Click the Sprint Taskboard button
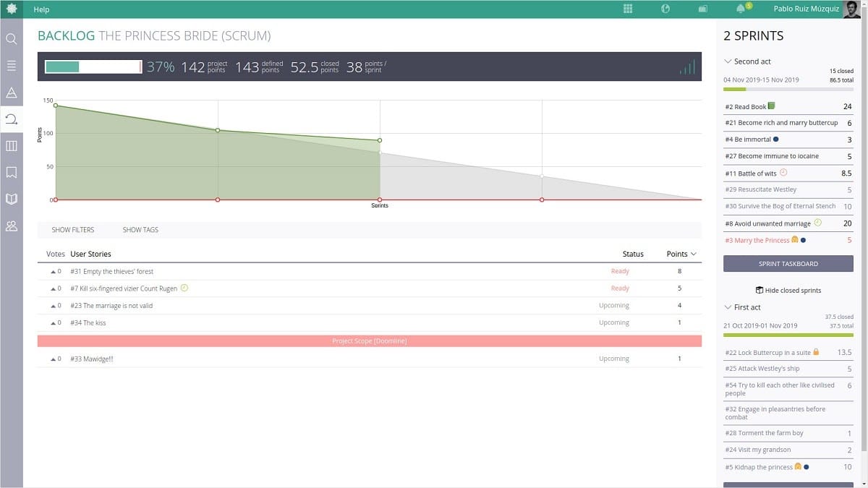 pyautogui.click(x=788, y=263)
